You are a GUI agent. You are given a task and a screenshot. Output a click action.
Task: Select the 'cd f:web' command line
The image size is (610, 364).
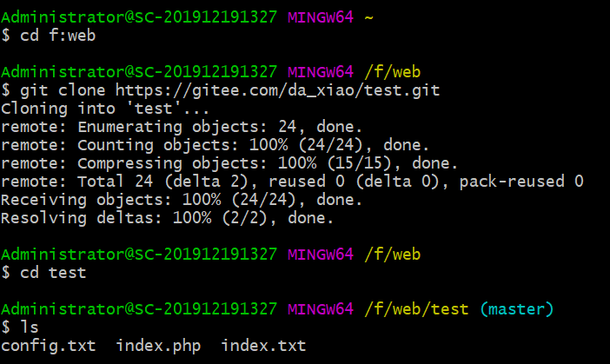coord(49,36)
